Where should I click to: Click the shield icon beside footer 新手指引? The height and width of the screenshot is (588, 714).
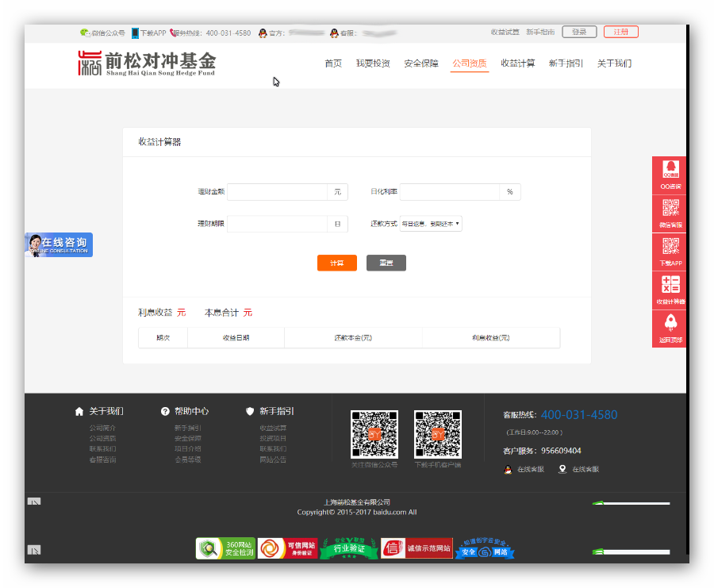pos(250,411)
